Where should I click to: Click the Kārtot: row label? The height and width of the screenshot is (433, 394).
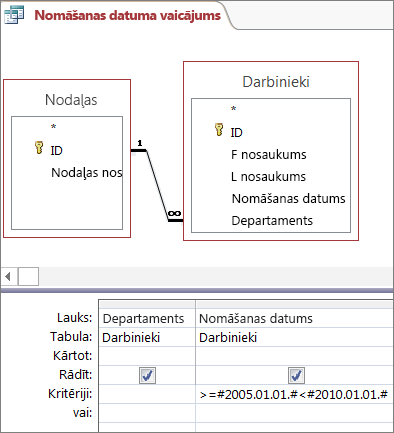point(72,356)
